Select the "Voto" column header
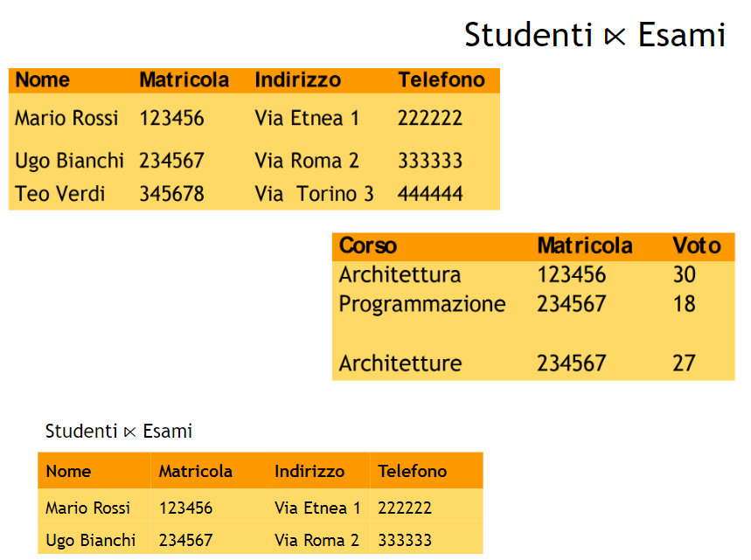This screenshot has height=560, width=751. tap(696, 246)
